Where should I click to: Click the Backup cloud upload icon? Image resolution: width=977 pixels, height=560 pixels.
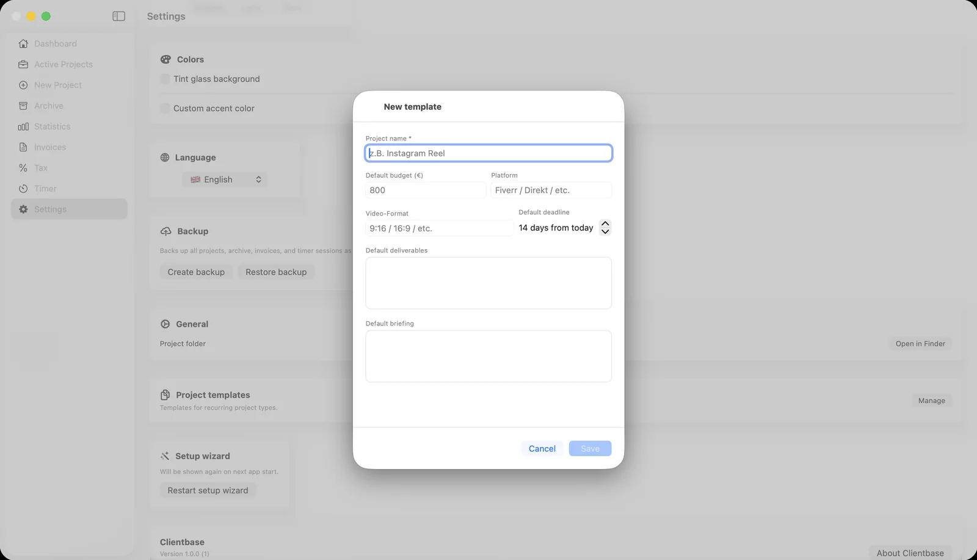pos(166,231)
